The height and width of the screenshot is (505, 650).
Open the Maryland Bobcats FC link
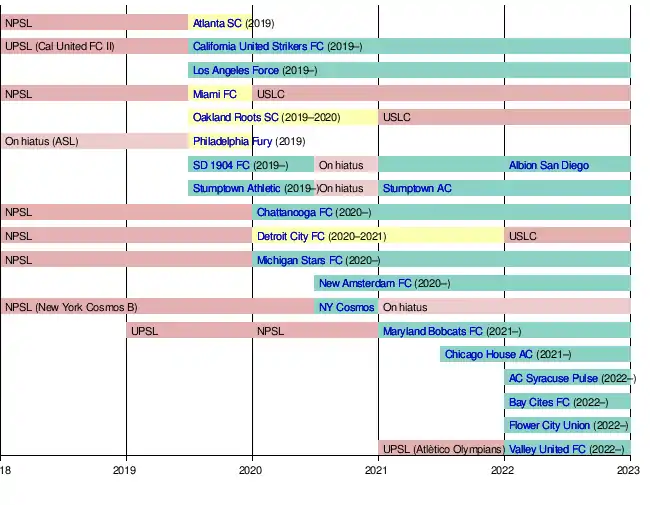click(433, 332)
